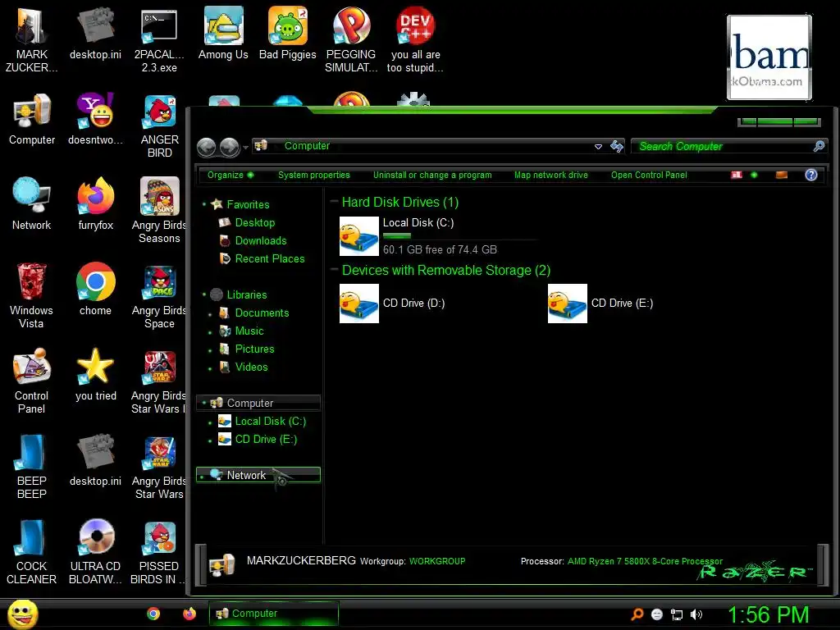
Task: Launch Chrome from the taskbar
Action: [153, 614]
